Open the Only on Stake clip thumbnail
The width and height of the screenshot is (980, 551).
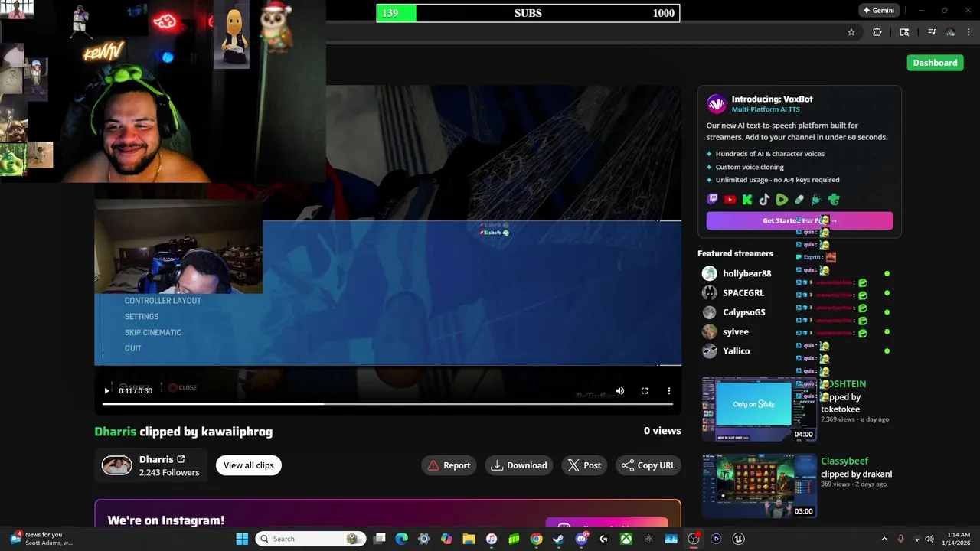coord(759,409)
